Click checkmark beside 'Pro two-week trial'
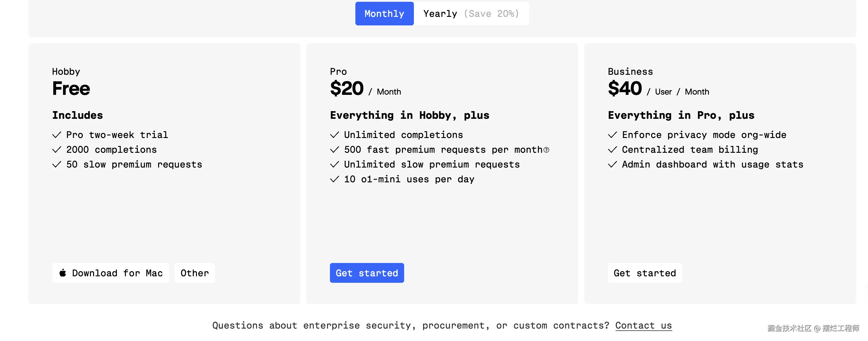This screenshot has height=341, width=868. [56, 135]
